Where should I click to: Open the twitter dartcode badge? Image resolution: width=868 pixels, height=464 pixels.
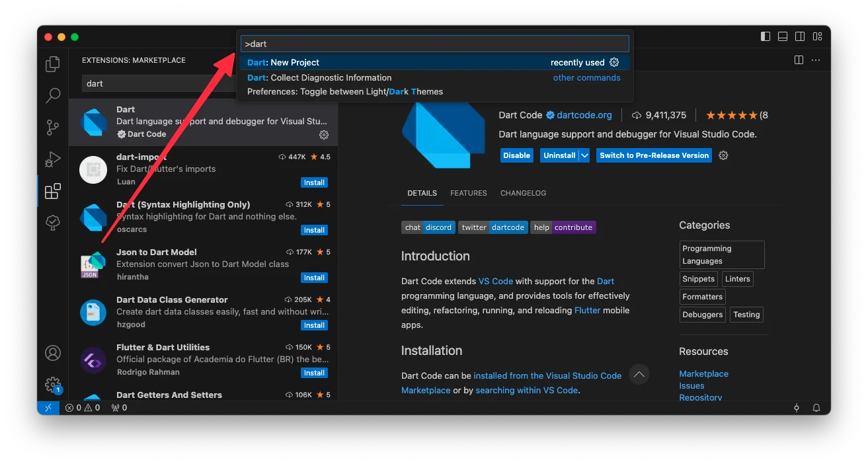(x=493, y=227)
